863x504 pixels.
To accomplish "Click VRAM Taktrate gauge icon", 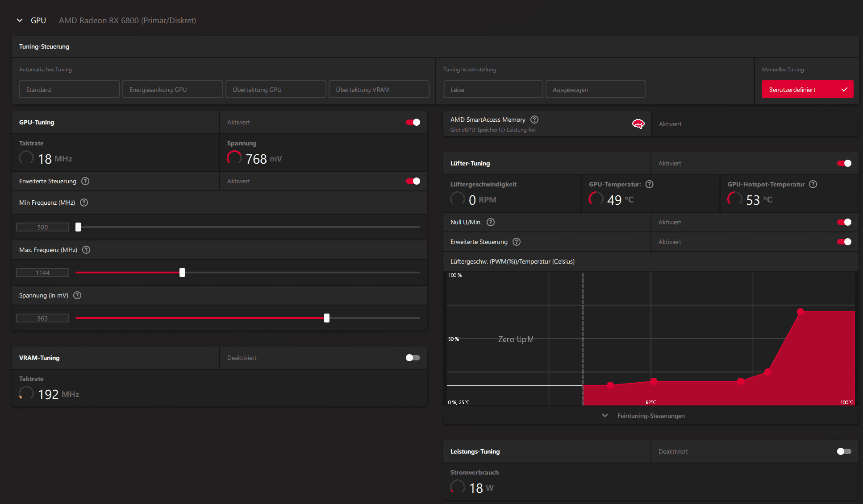I will 26,393.
